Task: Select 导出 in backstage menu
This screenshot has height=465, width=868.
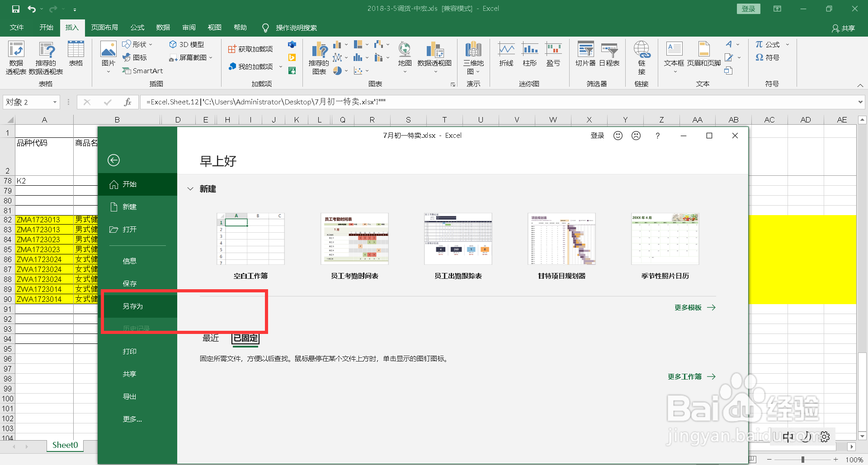Action: click(x=138, y=396)
